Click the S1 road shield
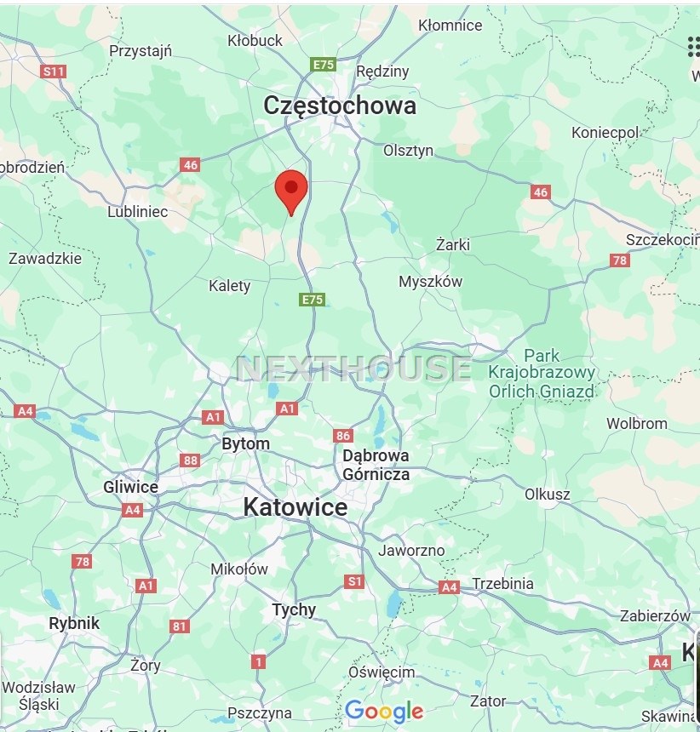The image size is (700, 732). pyautogui.click(x=354, y=581)
